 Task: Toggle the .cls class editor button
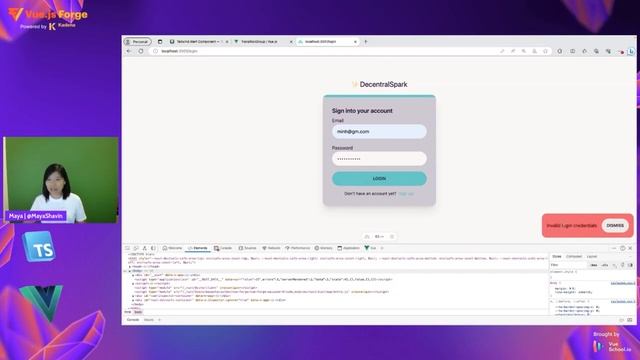[x=605, y=265]
